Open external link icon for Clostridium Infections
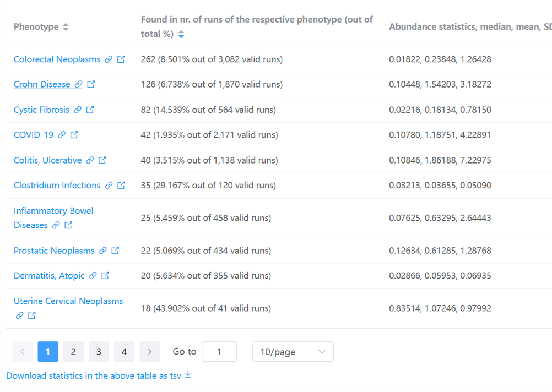The height and width of the screenshot is (392, 552). (x=121, y=185)
